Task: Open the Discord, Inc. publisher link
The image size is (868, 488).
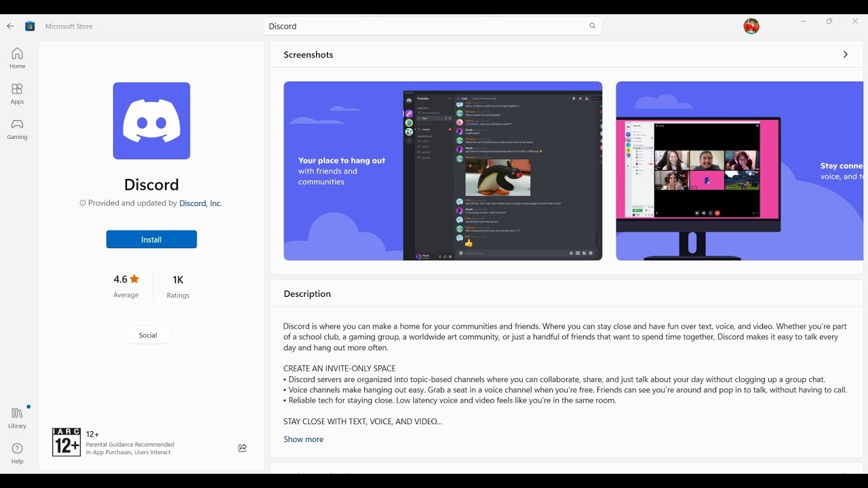Action: (x=201, y=203)
